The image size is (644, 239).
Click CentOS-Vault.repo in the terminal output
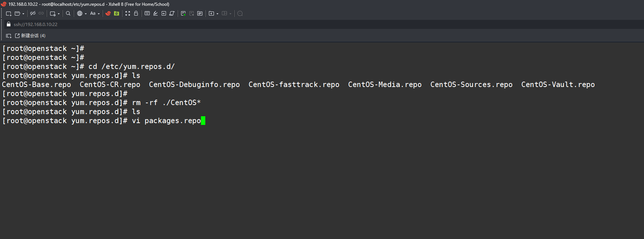pos(558,84)
